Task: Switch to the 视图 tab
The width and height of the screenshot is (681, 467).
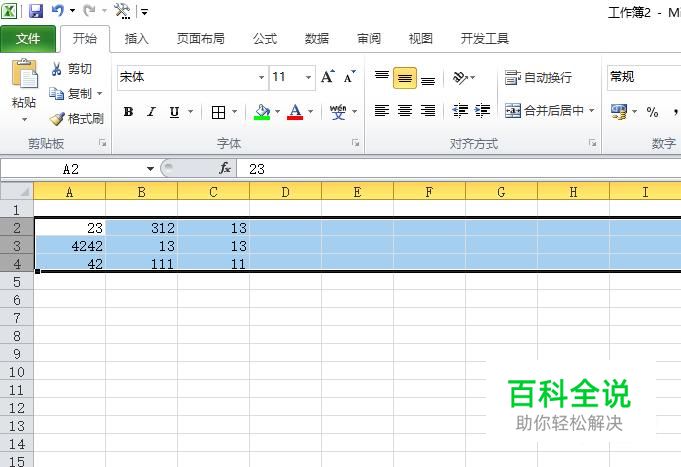Action: [420, 39]
